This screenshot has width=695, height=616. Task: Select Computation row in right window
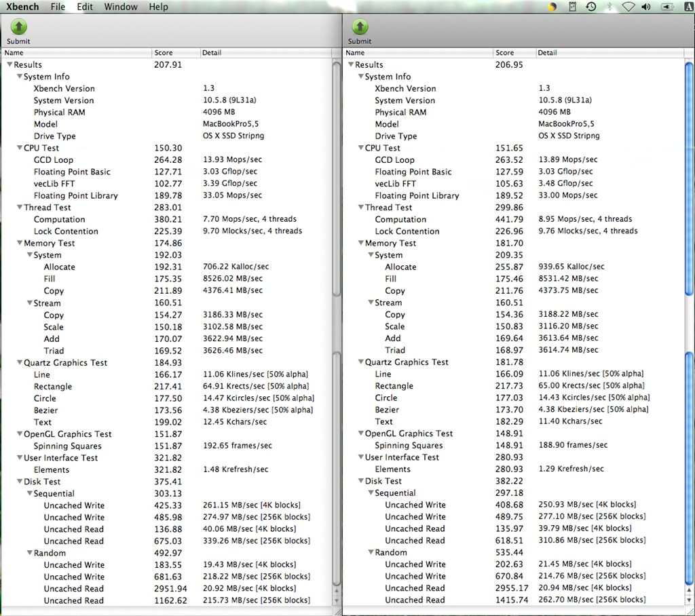(514, 219)
